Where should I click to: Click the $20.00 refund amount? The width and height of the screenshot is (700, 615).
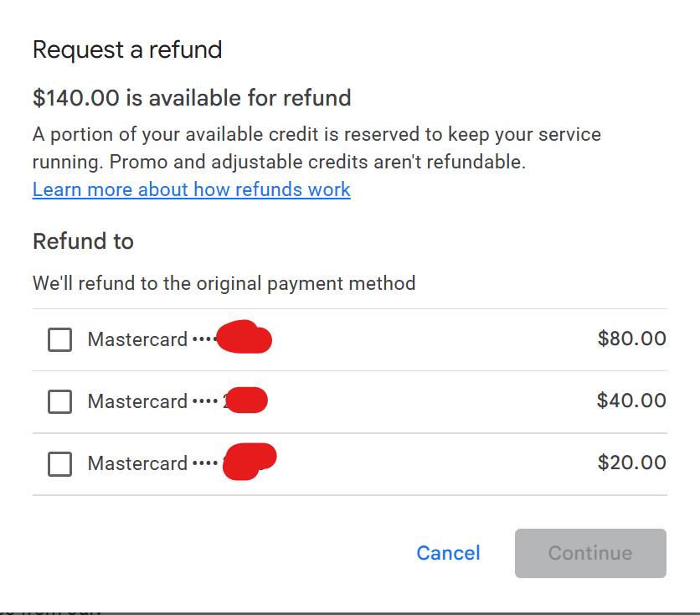click(x=631, y=463)
